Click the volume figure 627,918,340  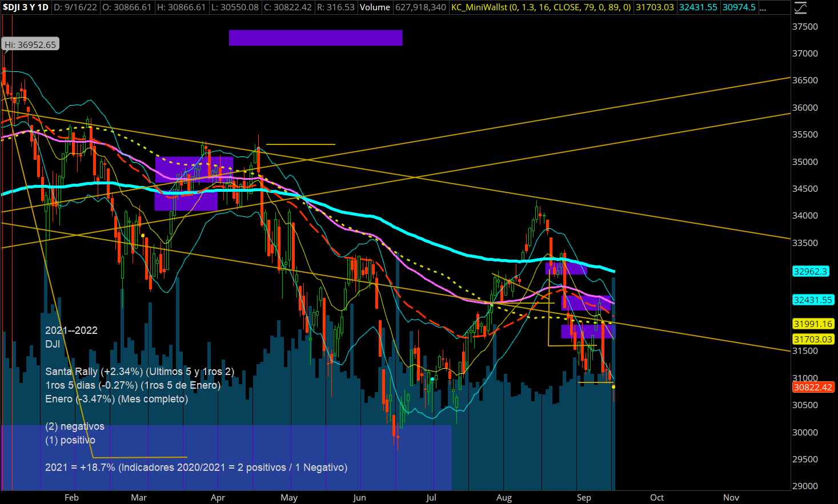420,7
